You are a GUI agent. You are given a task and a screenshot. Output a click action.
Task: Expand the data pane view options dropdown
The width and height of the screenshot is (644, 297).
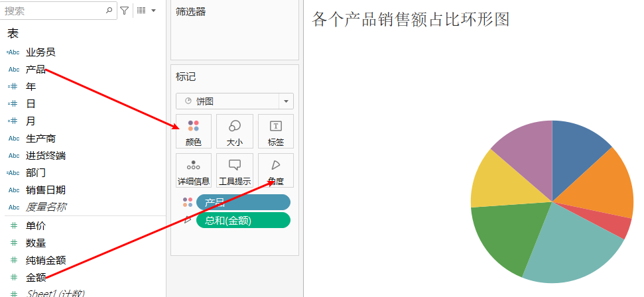click(x=146, y=11)
